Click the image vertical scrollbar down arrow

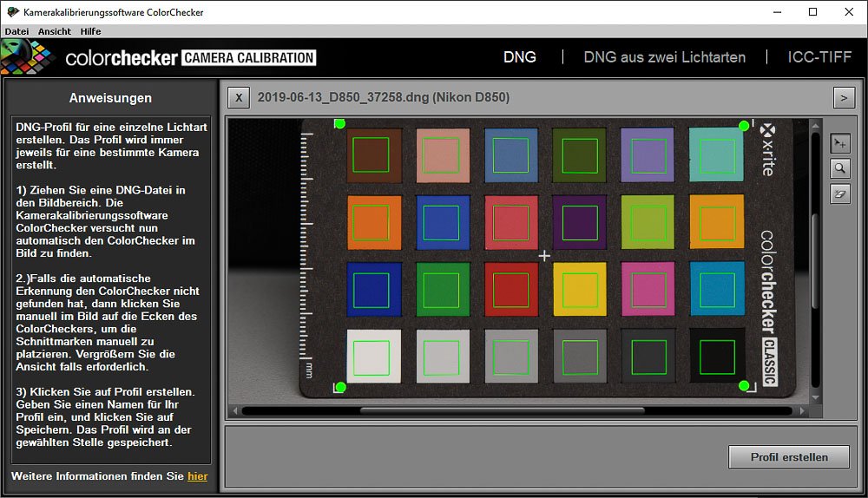(815, 397)
